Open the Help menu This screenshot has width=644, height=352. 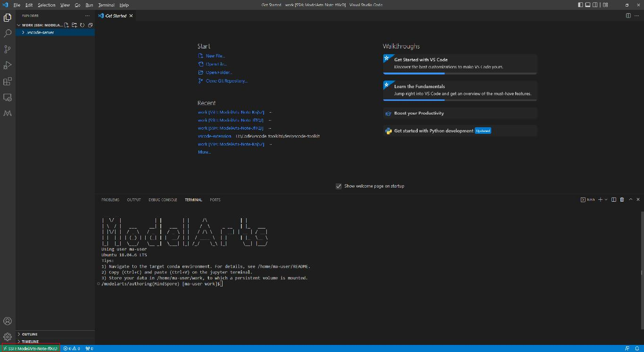(124, 5)
